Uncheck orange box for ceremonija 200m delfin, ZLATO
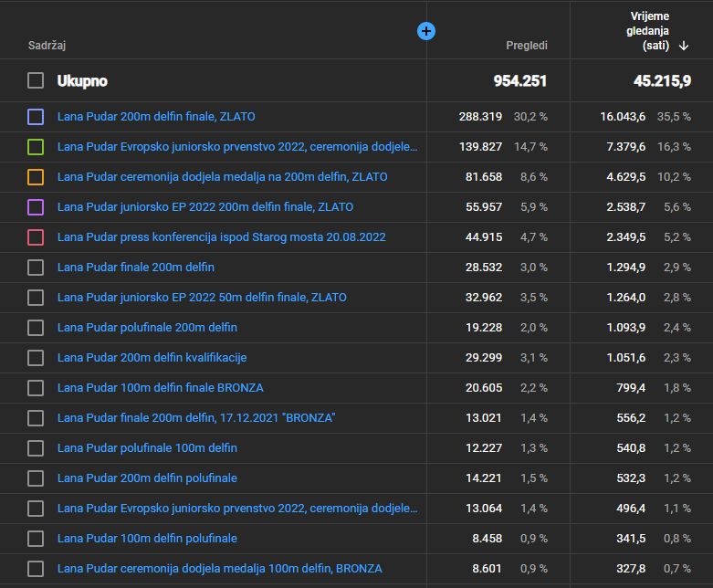Image resolution: width=713 pixels, height=588 pixels. point(36,177)
